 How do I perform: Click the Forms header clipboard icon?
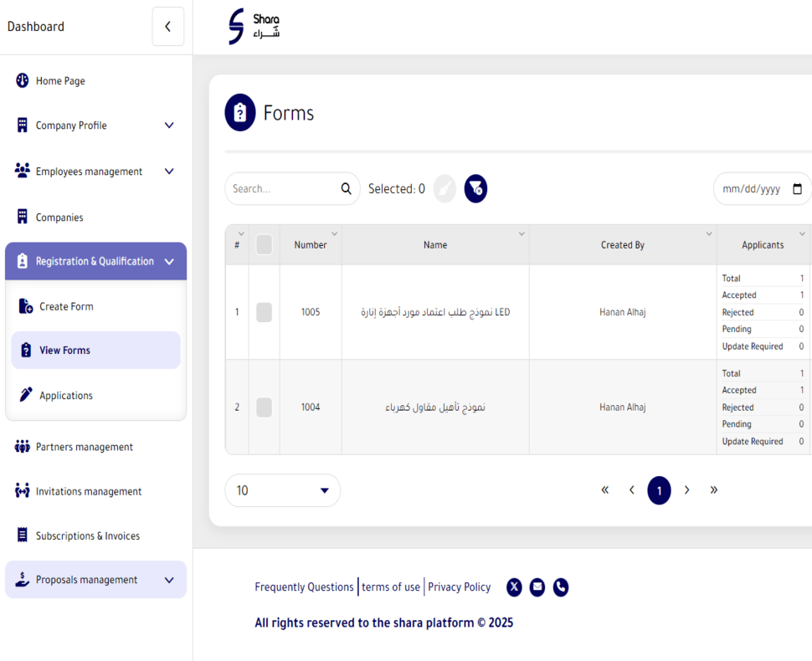coord(239,112)
